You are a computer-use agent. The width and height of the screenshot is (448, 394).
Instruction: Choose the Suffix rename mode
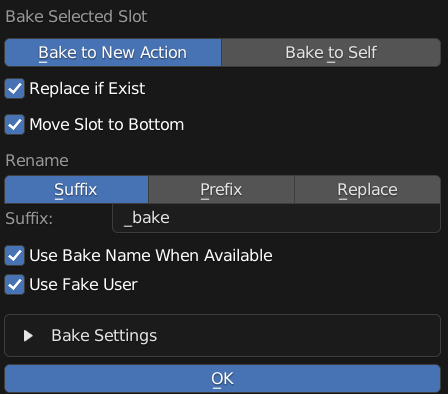(76, 189)
